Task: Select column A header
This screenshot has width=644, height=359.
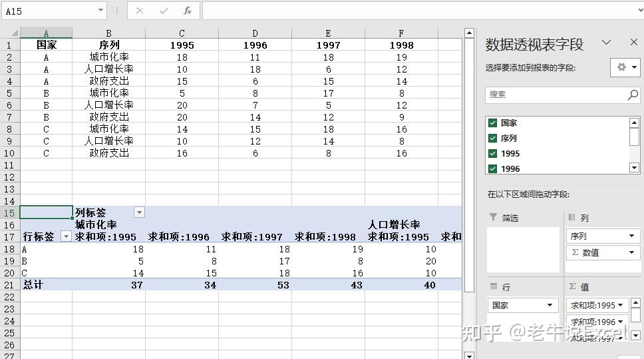Action: tap(46, 33)
